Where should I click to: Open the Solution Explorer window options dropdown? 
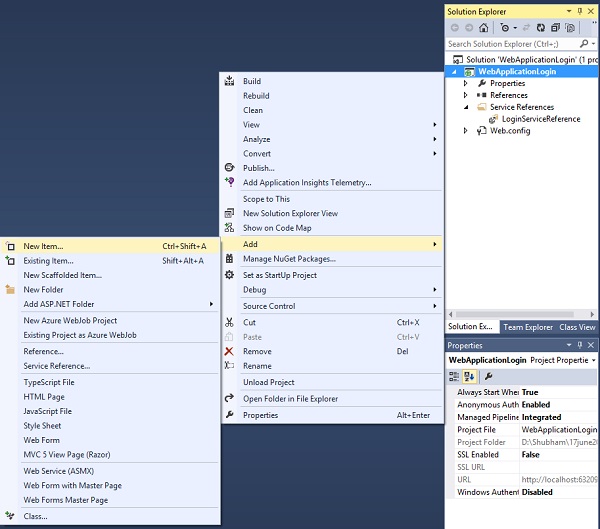coord(569,11)
